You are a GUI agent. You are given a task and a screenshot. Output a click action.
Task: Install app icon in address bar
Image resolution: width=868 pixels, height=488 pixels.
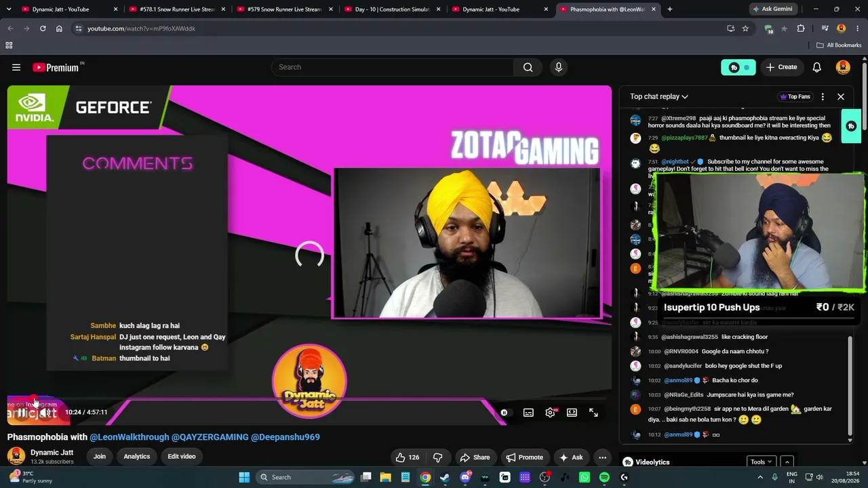click(x=730, y=28)
